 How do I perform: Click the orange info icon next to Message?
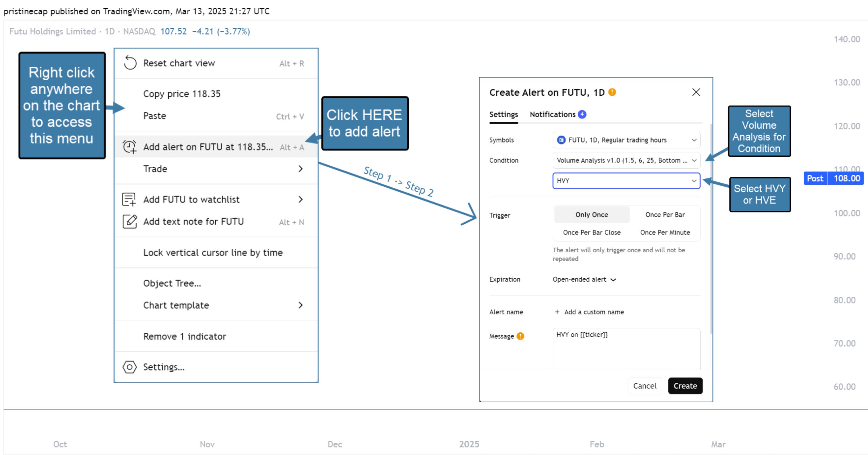[520, 336]
